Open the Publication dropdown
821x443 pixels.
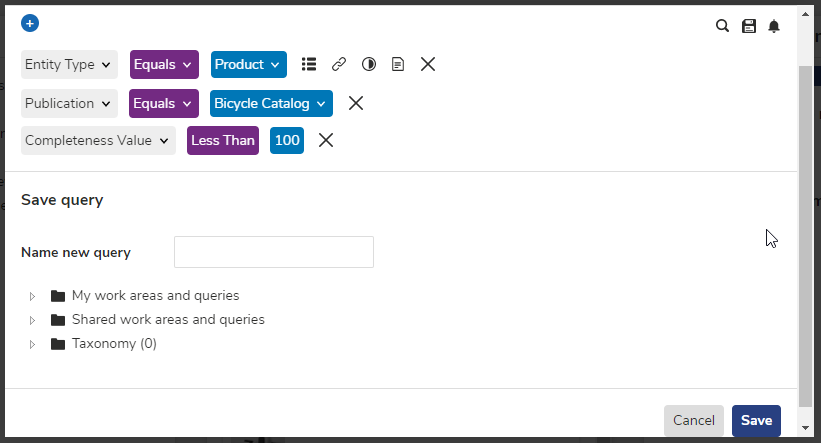tap(69, 103)
